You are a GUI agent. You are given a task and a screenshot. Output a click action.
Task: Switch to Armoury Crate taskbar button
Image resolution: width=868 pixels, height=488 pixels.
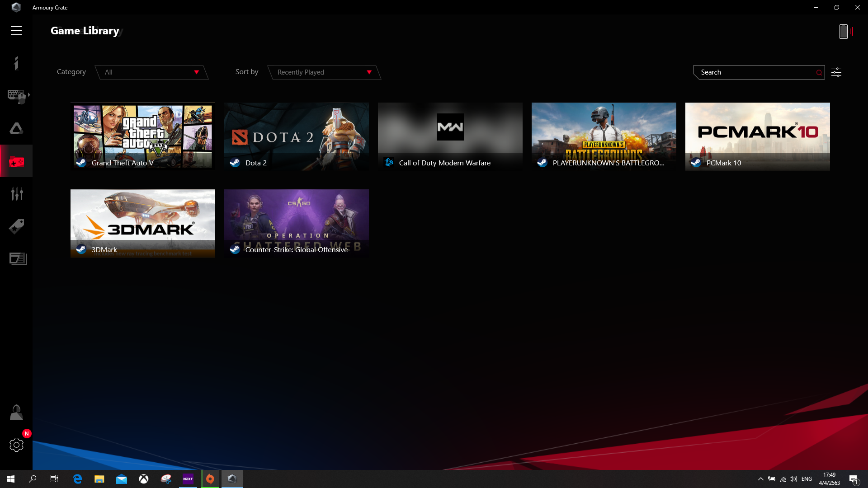232,479
